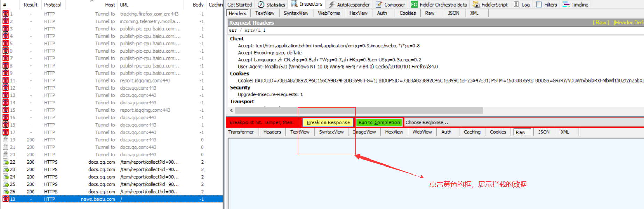This screenshot has height=209, width=644.
Task: Open the Get Started tab
Action: tap(240, 5)
